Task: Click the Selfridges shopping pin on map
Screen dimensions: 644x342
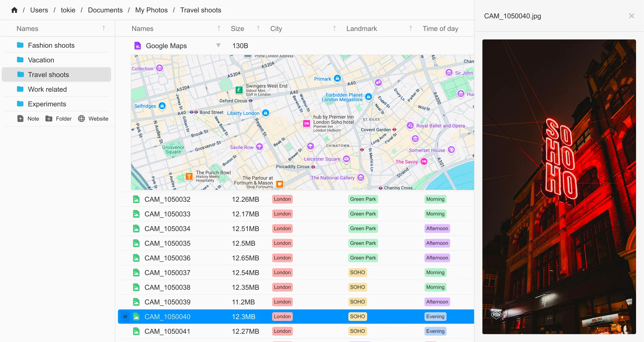Action: (x=162, y=106)
